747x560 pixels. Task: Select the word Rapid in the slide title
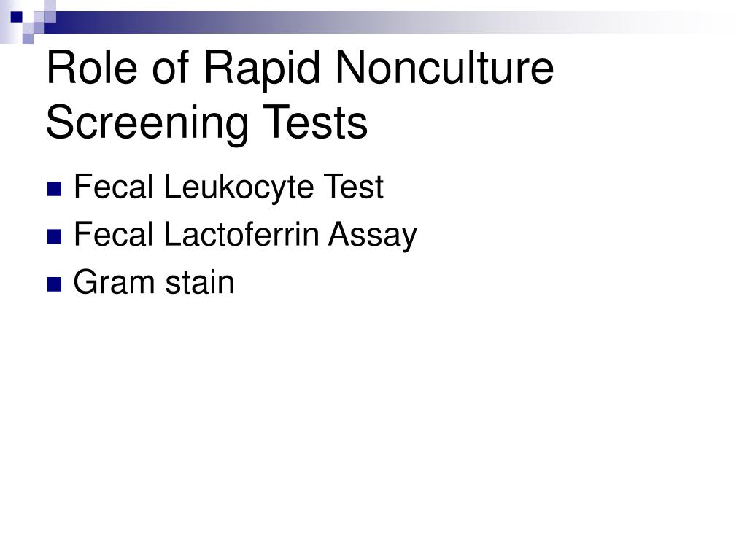click(262, 70)
